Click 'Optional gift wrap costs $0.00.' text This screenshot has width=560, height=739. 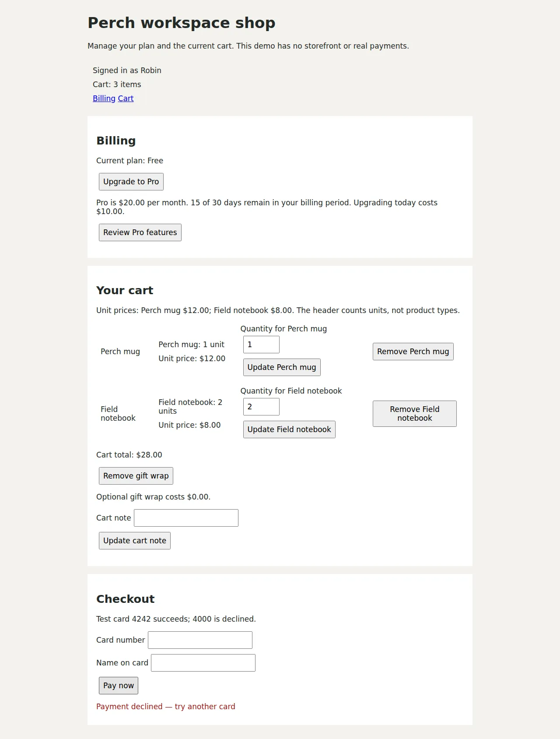(153, 497)
